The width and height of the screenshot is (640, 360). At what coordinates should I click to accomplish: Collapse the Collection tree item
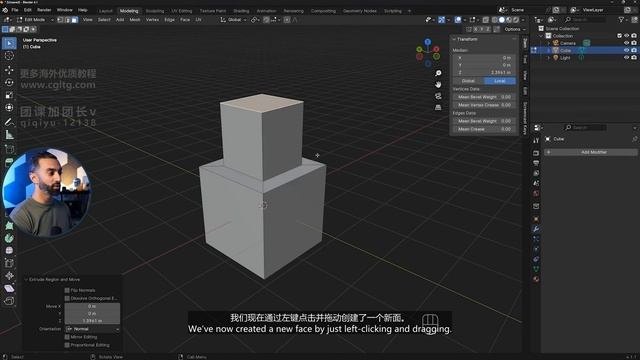click(x=542, y=36)
